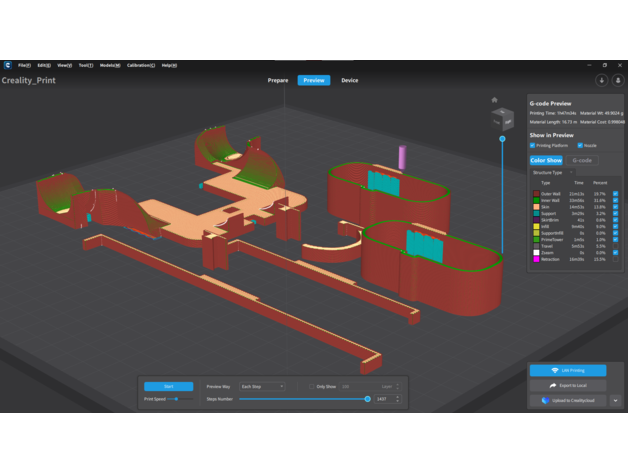Toggle the Nozzle checkbox

pyautogui.click(x=580, y=145)
